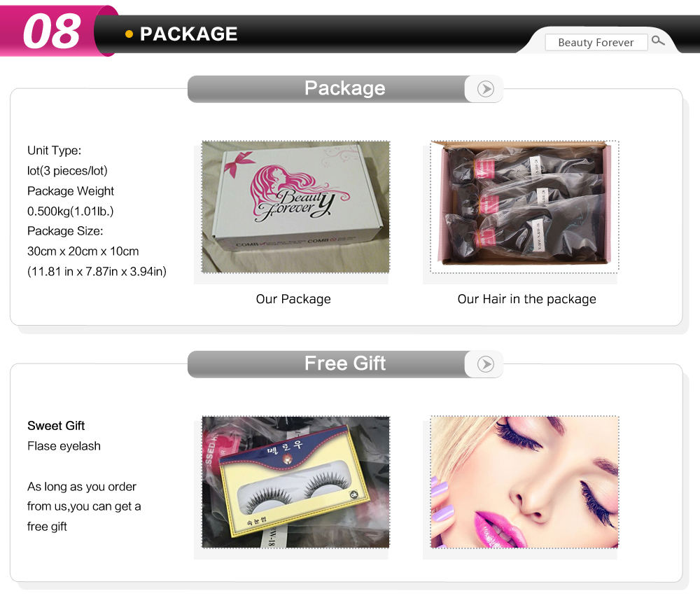Open the Beauty Forever box package photo
This screenshot has height=610, width=700.
point(295,207)
